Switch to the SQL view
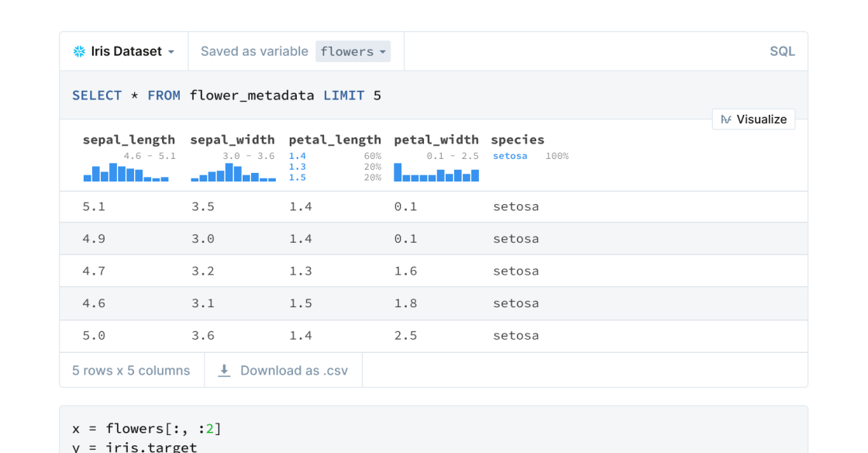The height and width of the screenshot is (453, 868). click(782, 50)
